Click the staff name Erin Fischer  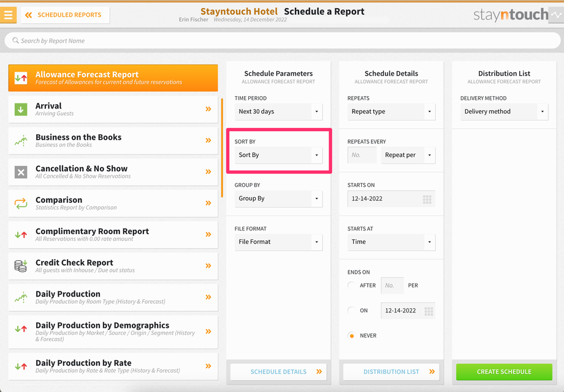coord(194,20)
